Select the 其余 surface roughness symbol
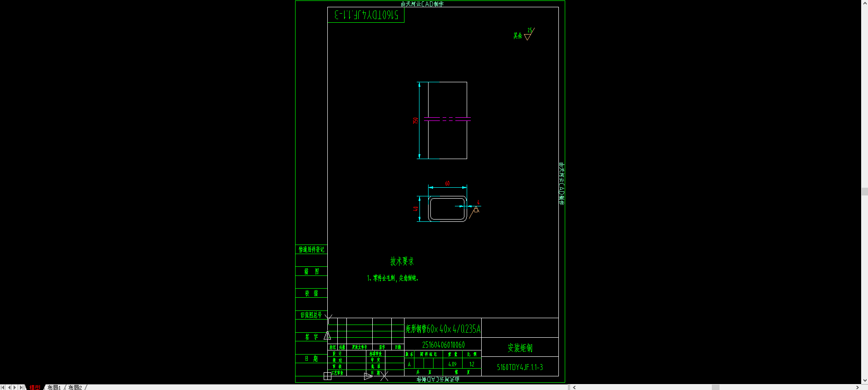868x390 pixels. (523, 34)
